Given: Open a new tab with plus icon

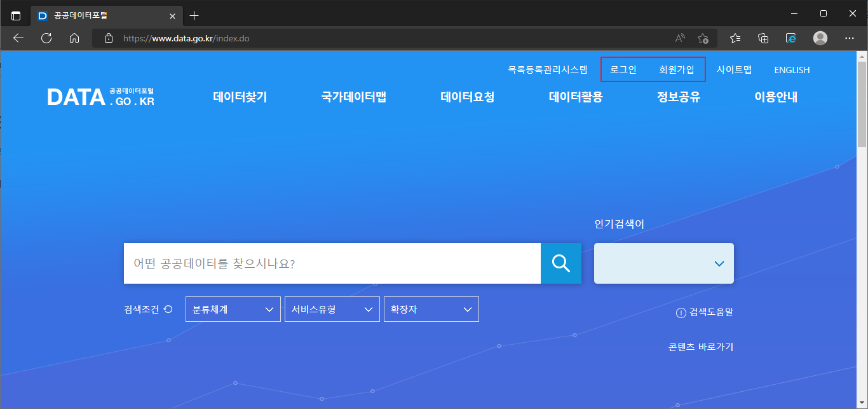Looking at the screenshot, I should click(x=194, y=15).
